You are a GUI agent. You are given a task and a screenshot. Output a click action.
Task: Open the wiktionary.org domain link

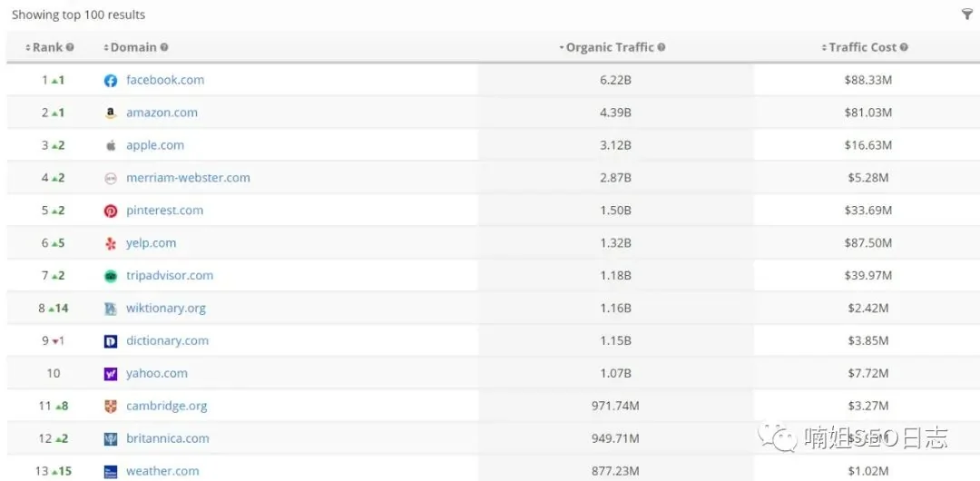[166, 308]
